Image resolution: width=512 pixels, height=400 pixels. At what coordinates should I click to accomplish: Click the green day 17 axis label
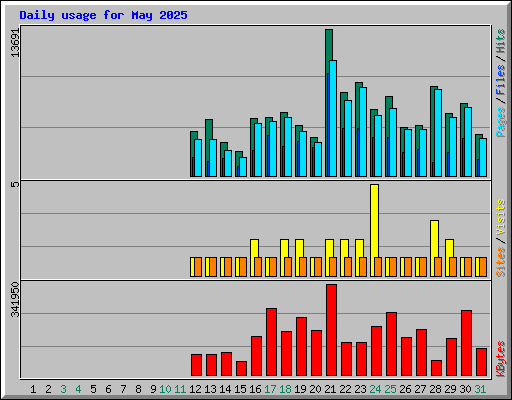click(x=270, y=389)
